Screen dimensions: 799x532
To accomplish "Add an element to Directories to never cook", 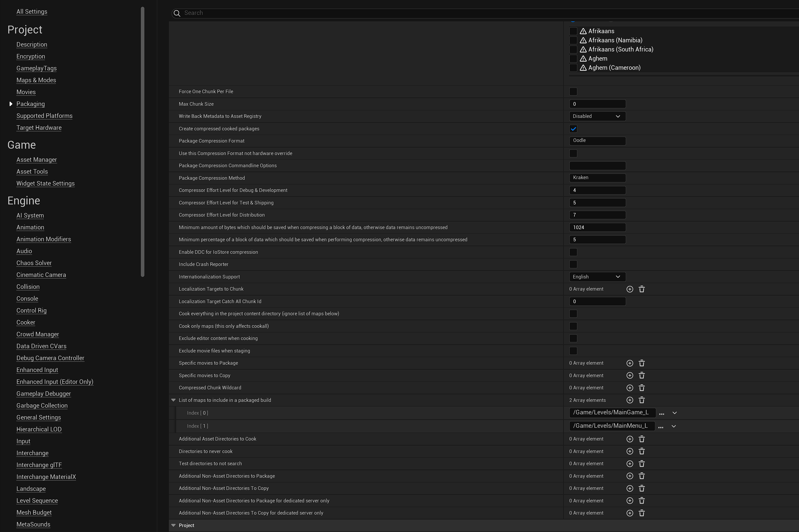I will 630,451.
